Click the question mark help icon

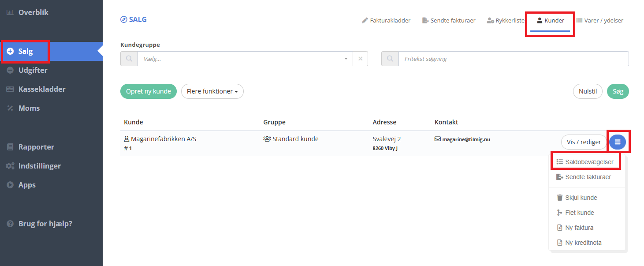10,224
